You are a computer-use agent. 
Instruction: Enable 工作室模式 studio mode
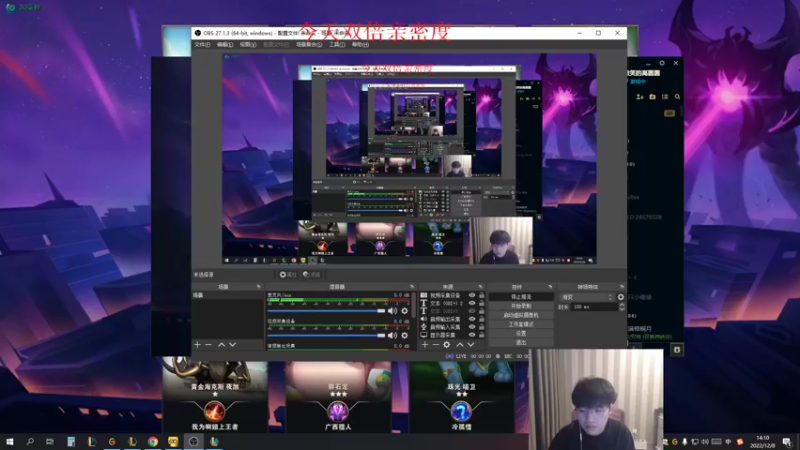pos(521,324)
